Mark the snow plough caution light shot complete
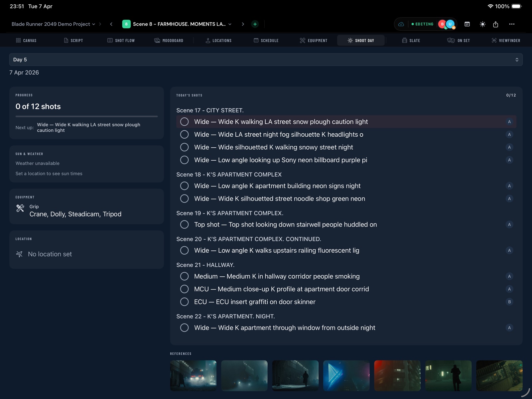This screenshot has width=532, height=399. pos(184,122)
